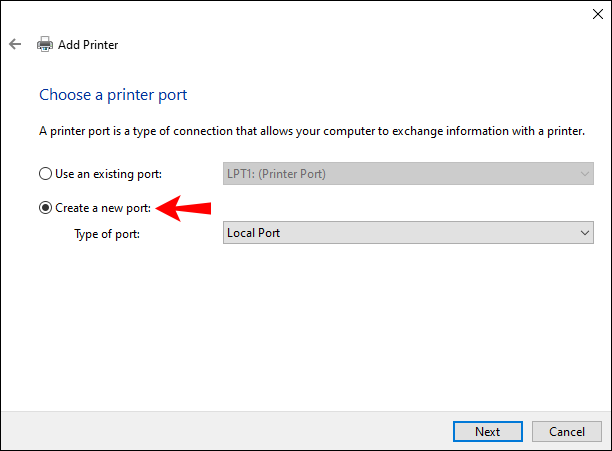Click the red arrow pointing at Create a new port

[x=183, y=208]
